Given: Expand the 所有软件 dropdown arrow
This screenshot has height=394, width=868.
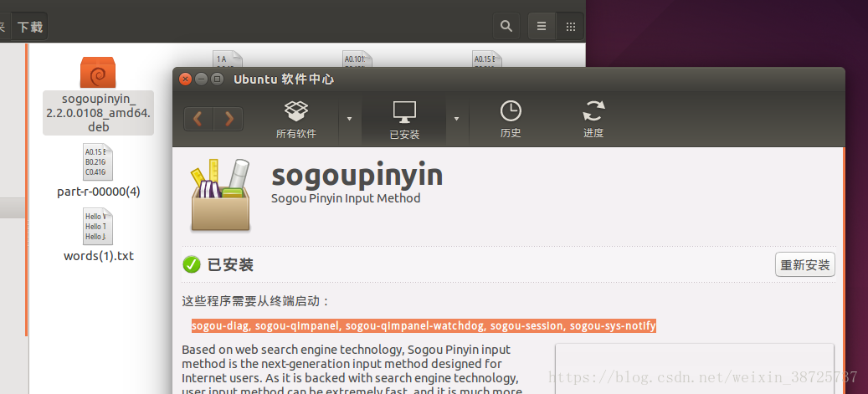Looking at the screenshot, I should coord(349,119).
